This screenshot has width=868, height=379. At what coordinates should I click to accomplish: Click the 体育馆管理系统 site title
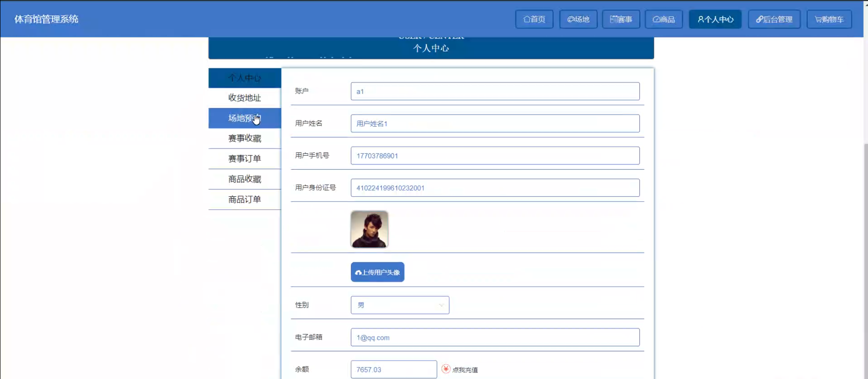[x=46, y=19]
